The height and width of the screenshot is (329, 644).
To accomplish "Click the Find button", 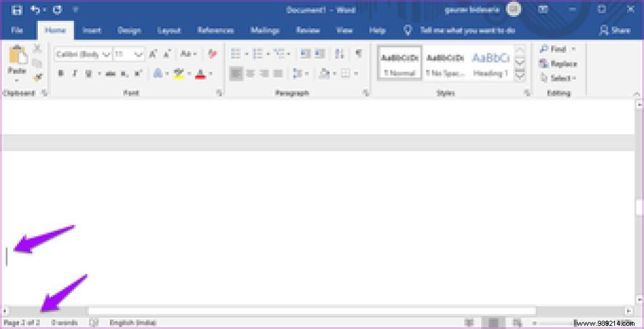I will [558, 49].
